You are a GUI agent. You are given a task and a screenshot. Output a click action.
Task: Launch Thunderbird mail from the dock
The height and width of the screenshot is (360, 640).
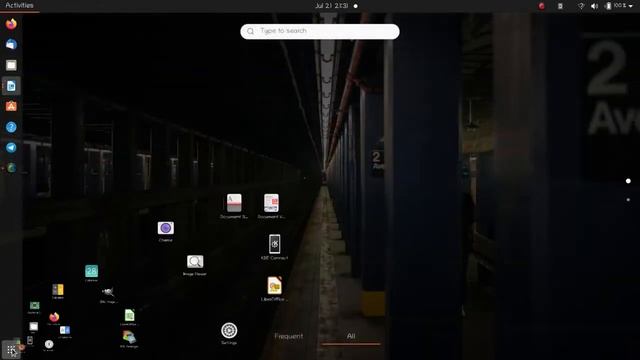(11, 44)
